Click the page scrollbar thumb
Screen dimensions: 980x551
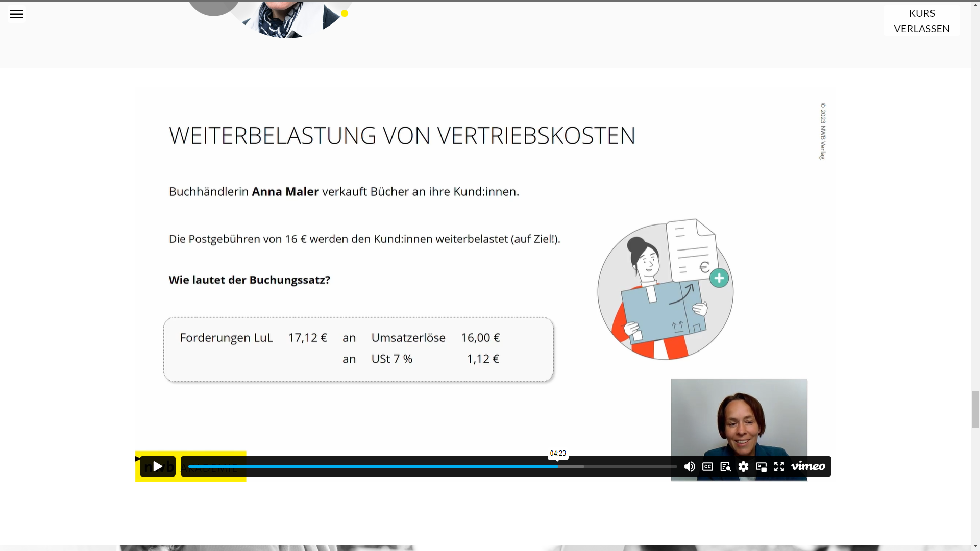click(975, 409)
